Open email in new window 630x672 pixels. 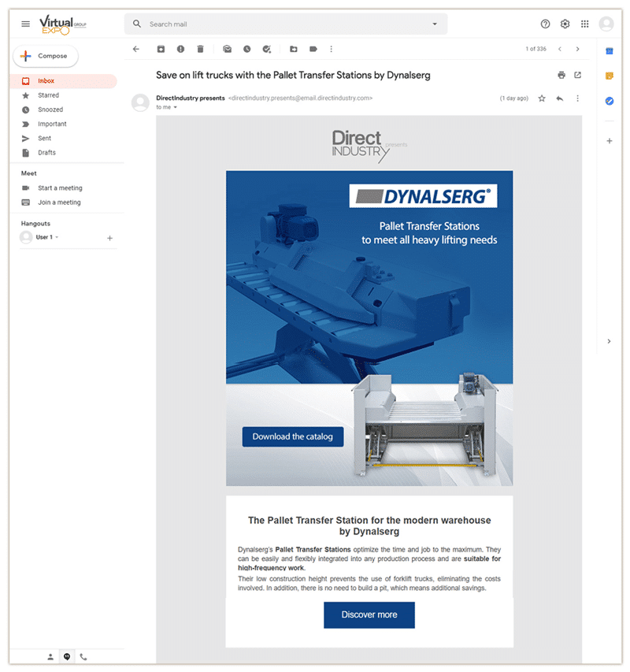coord(577,75)
